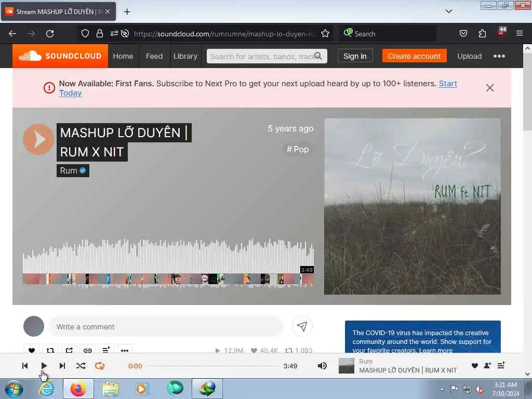Click the Firefox search box
532x399 pixels.
pos(388,34)
